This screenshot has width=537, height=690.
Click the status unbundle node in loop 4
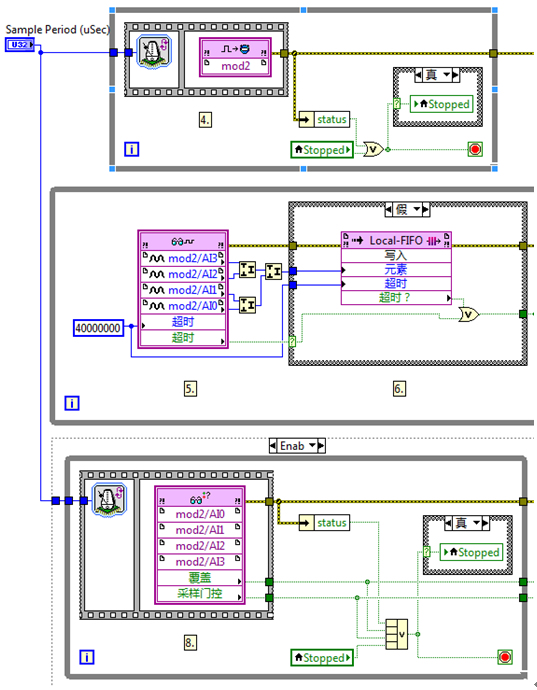324,119
